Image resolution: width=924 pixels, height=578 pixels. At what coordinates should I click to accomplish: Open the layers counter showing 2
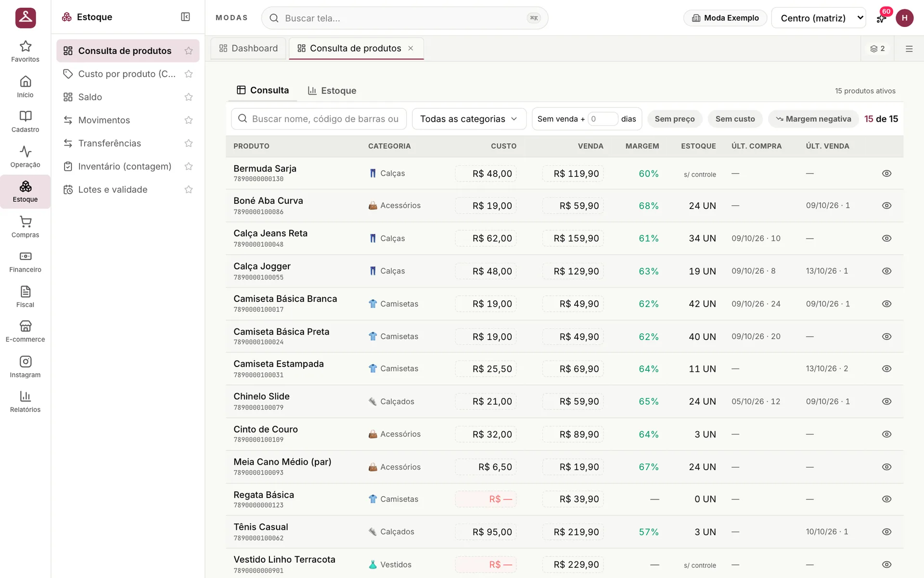(x=877, y=49)
